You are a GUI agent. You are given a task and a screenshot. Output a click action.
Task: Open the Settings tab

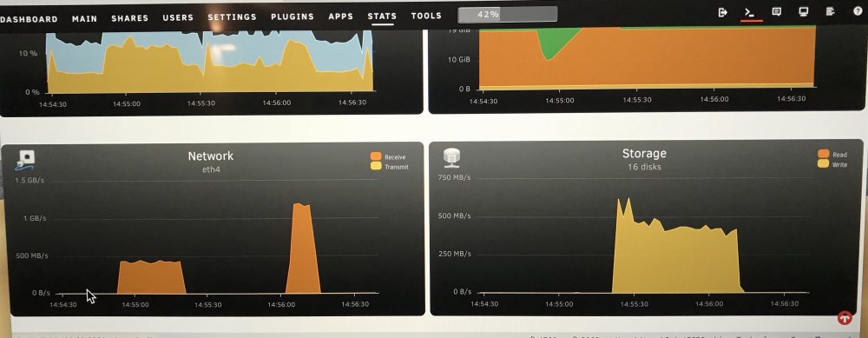tap(233, 17)
